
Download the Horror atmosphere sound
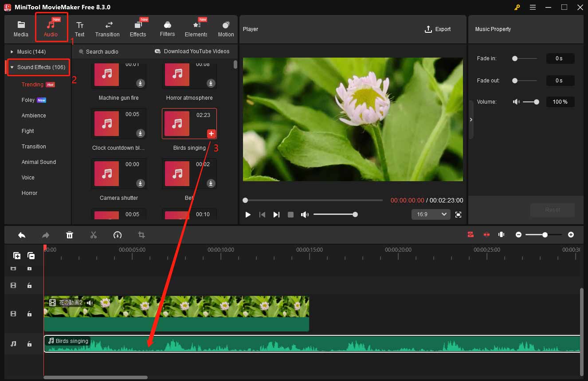click(211, 83)
